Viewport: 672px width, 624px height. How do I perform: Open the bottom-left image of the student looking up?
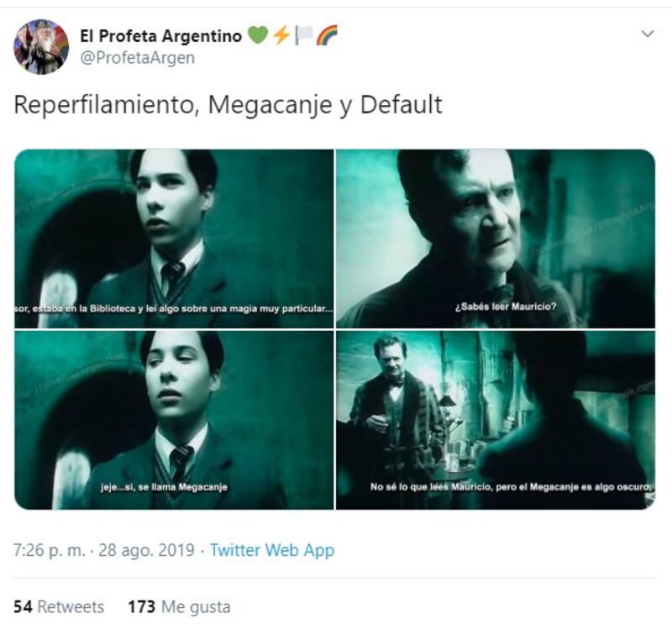coord(174,419)
